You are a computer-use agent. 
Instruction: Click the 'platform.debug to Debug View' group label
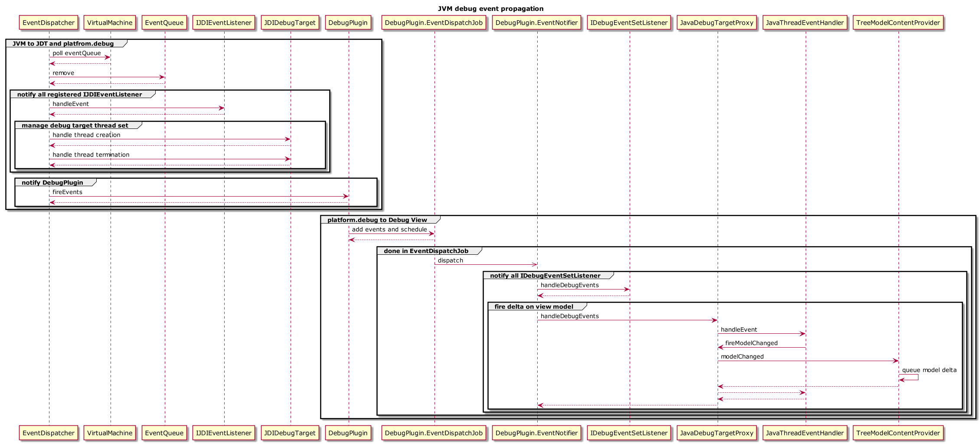pos(377,220)
